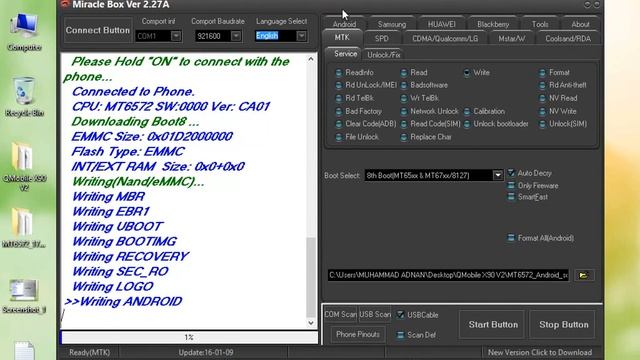Switch to the SPD tab
Screen dimensions: 640x360
[x=382, y=39]
